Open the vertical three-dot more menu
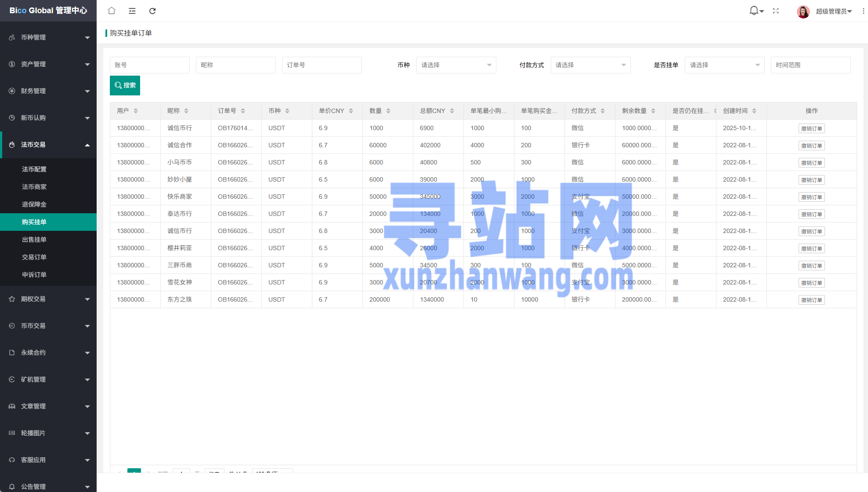868x492 pixels. point(863,11)
